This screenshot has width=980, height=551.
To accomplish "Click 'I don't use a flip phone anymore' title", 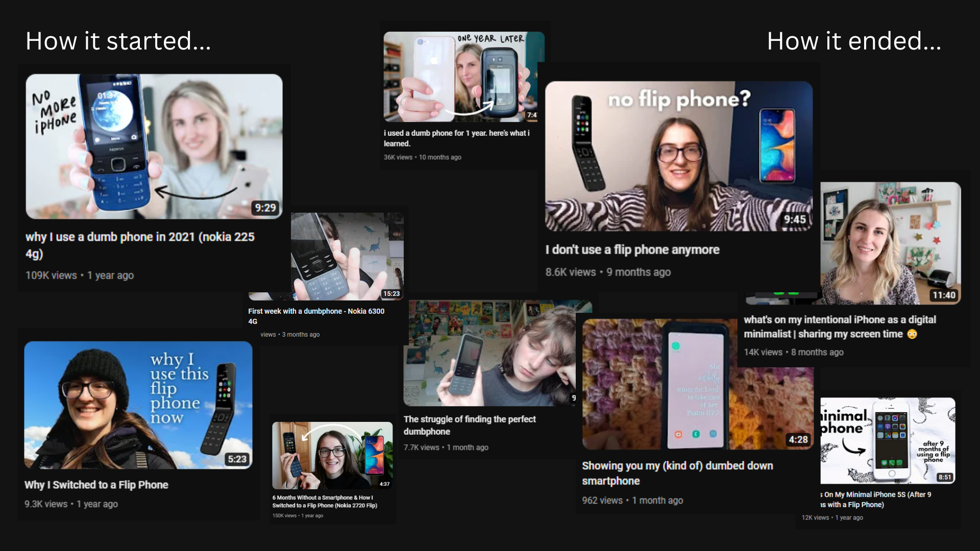I will pos(632,250).
